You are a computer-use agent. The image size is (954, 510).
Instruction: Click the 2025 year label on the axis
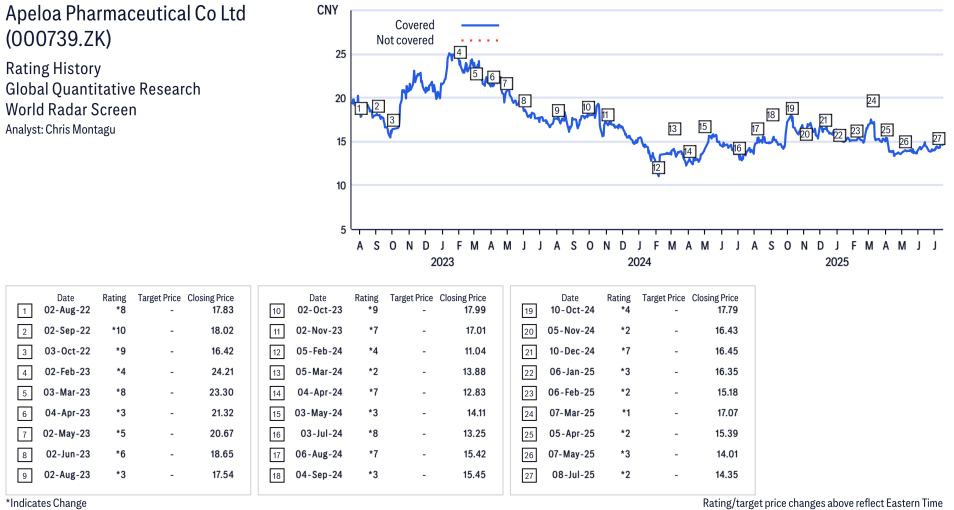coord(837,262)
